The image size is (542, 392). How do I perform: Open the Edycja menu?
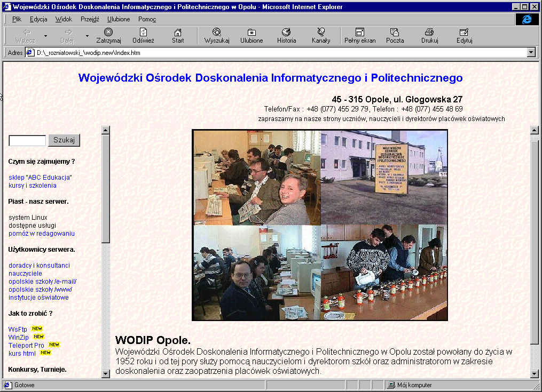38,19
